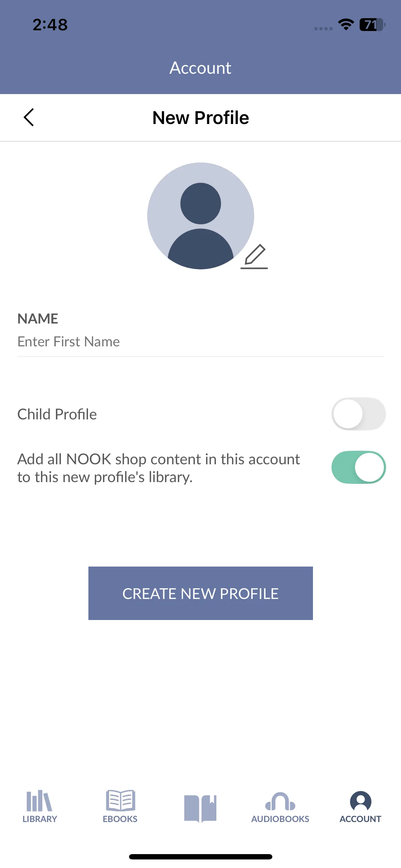Disable the add NOOK shop content toggle
Image resolution: width=401 pixels, height=868 pixels.
coord(359,467)
